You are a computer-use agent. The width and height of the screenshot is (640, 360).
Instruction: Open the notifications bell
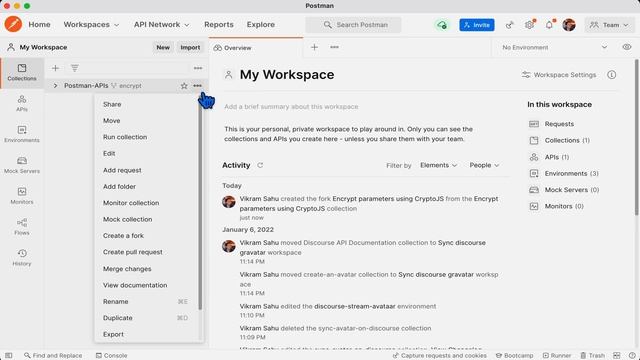click(x=549, y=25)
